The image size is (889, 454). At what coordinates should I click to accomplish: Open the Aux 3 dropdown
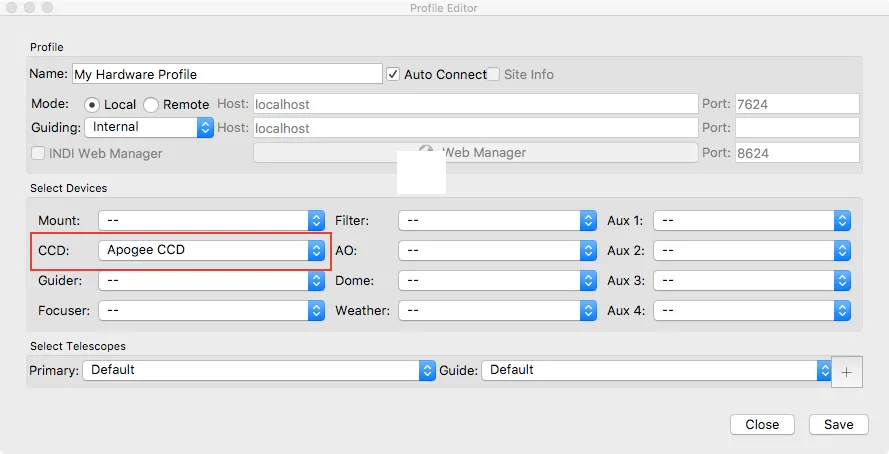click(752, 281)
